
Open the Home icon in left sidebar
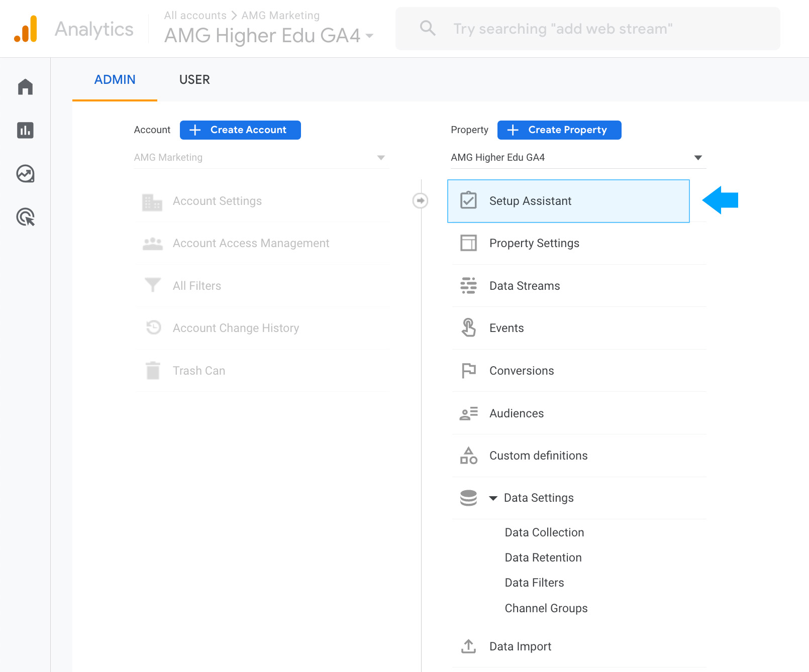(x=25, y=87)
